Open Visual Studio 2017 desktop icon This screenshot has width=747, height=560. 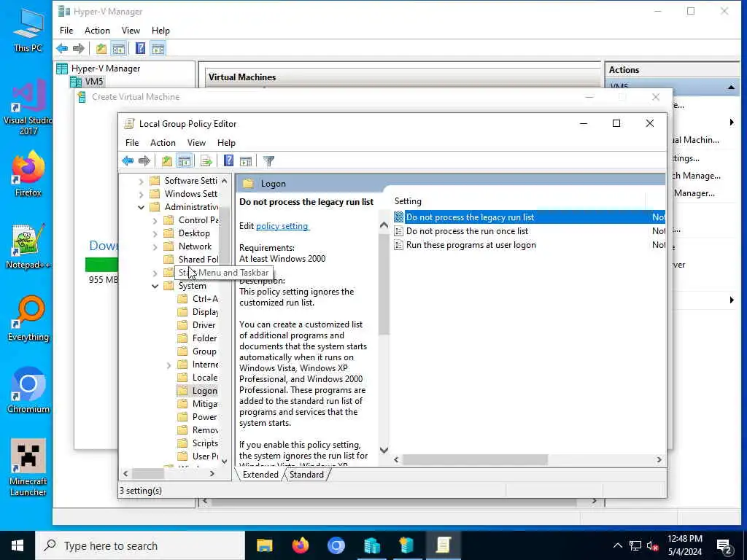click(x=28, y=108)
